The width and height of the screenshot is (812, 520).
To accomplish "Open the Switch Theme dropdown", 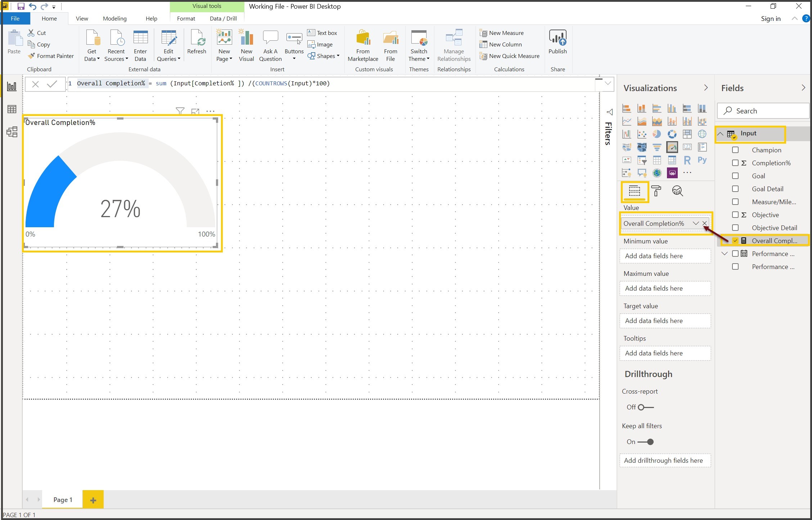I will coord(419,55).
